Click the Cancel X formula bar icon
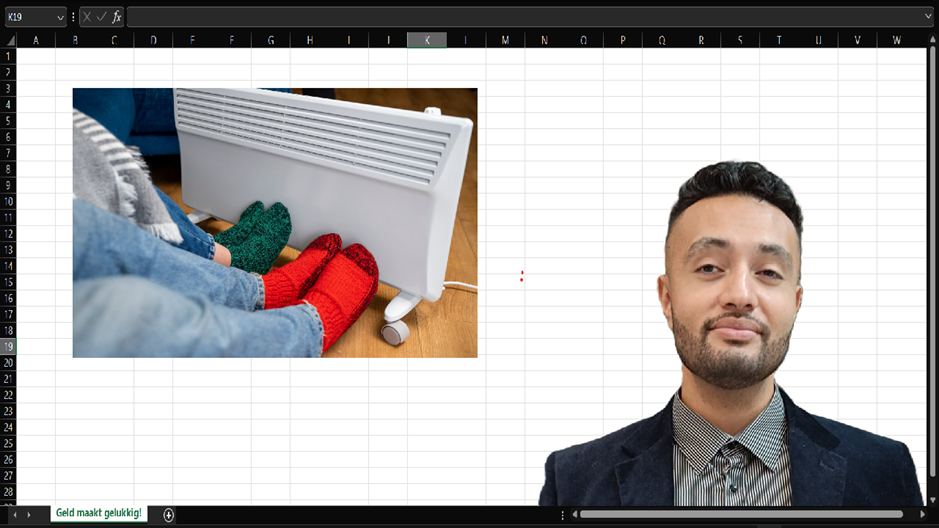This screenshot has height=528, width=939. tap(87, 17)
